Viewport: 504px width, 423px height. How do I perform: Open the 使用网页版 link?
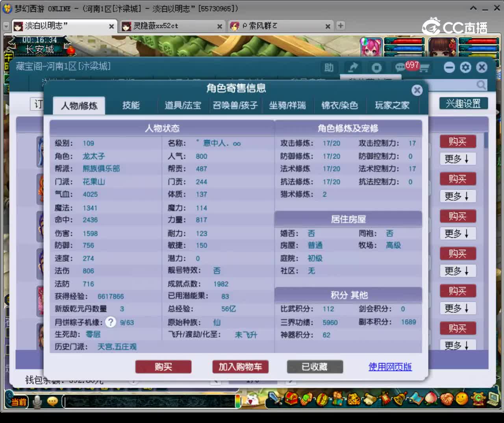390,367
